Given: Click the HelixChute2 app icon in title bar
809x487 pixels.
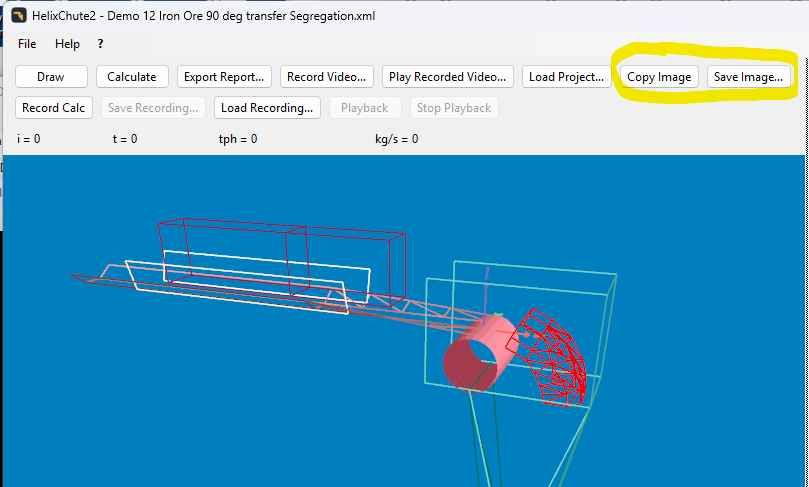Looking at the screenshot, I should tap(19, 15).
